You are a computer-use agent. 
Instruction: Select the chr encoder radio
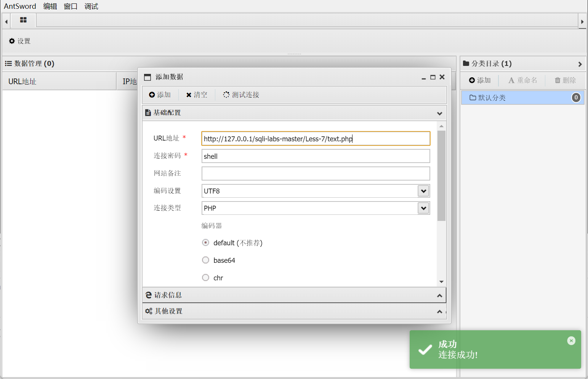click(205, 278)
